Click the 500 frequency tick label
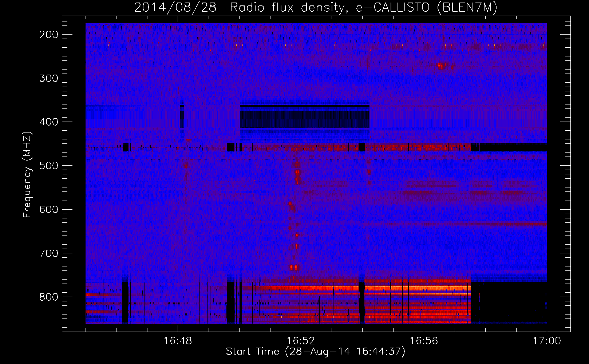Screen dimensions: 589x364 click(49, 166)
